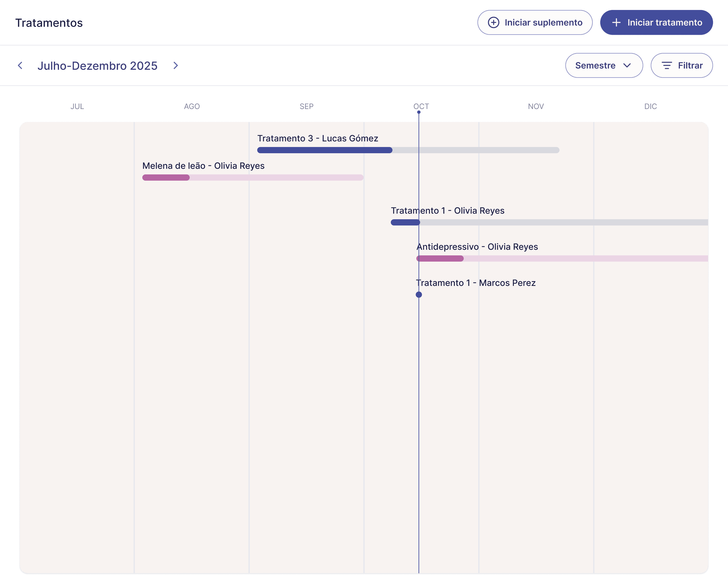Image resolution: width=728 pixels, height=588 pixels.
Task: Click the Tratamento 1 - Olivia Reyes bar
Action: (x=549, y=223)
